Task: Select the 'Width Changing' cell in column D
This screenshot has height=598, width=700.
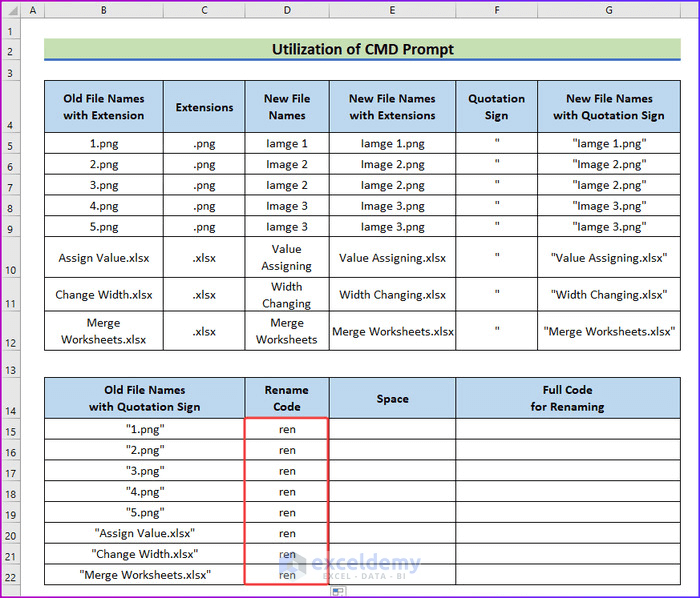Action: pos(287,295)
